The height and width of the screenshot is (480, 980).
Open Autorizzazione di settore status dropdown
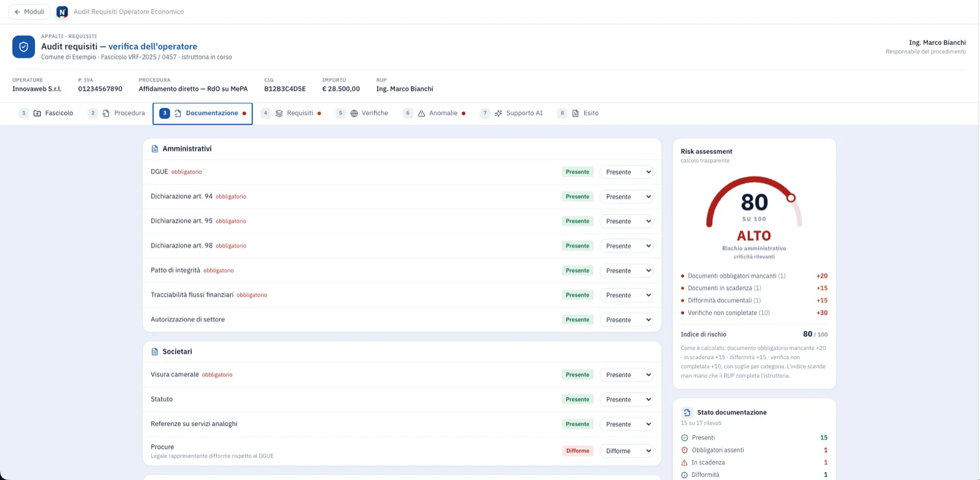point(627,320)
